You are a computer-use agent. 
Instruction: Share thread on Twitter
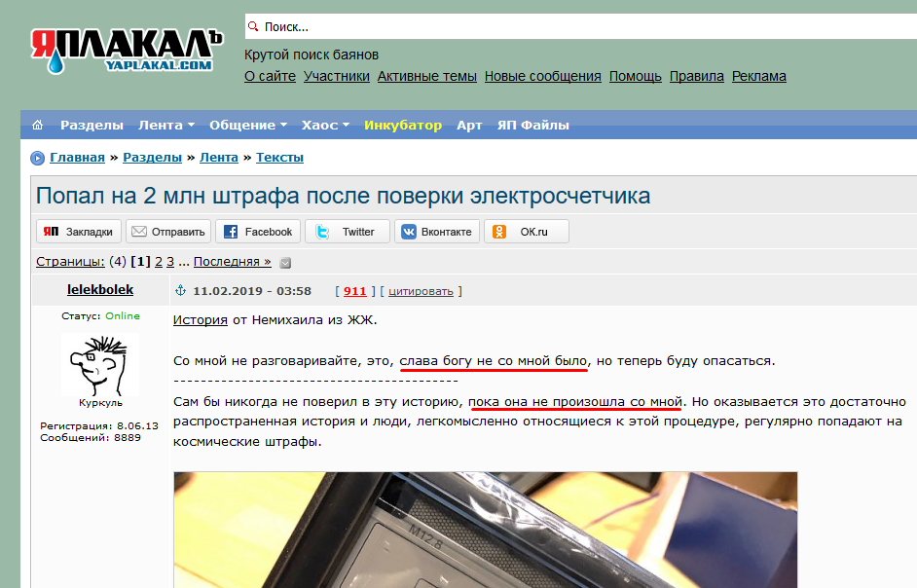(348, 231)
